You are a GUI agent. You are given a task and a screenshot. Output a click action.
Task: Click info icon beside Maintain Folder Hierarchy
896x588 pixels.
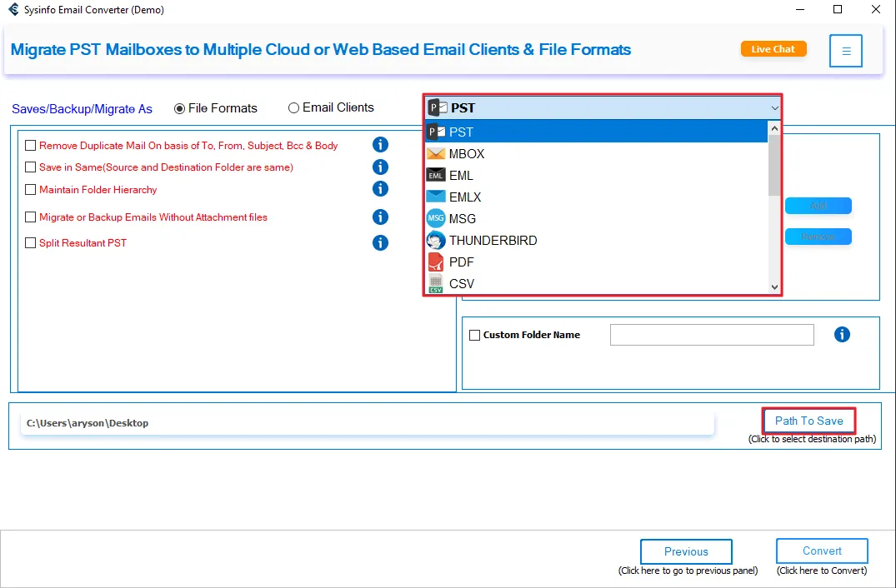click(x=380, y=189)
